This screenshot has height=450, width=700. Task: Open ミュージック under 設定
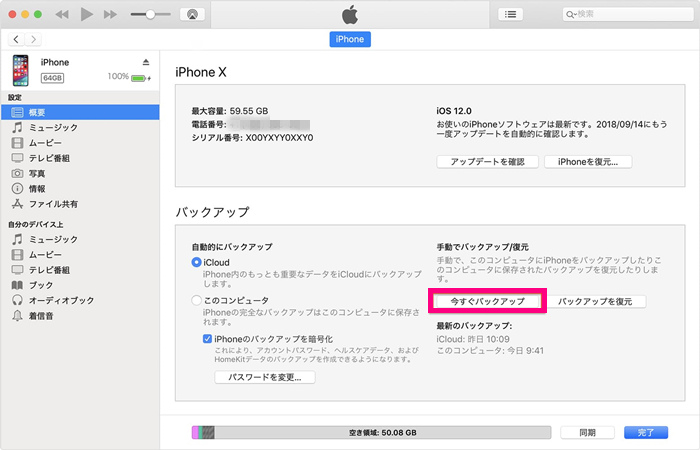tap(80, 128)
